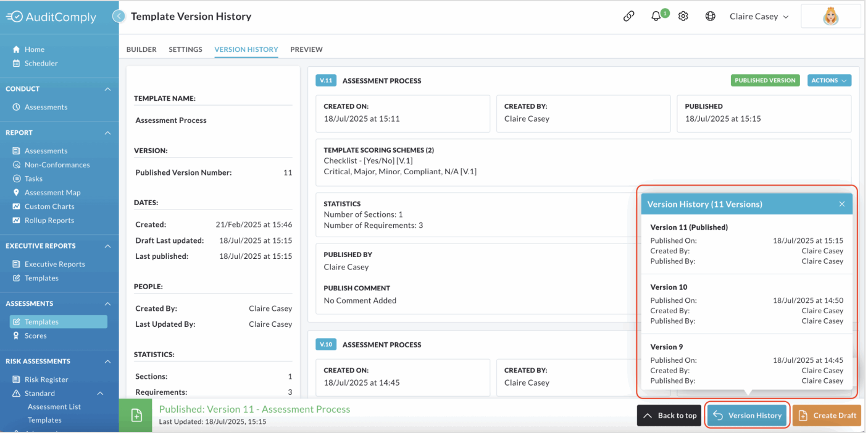The height and width of the screenshot is (435, 868).
Task: Click the Standard warning triangle icon
Action: pyautogui.click(x=17, y=394)
